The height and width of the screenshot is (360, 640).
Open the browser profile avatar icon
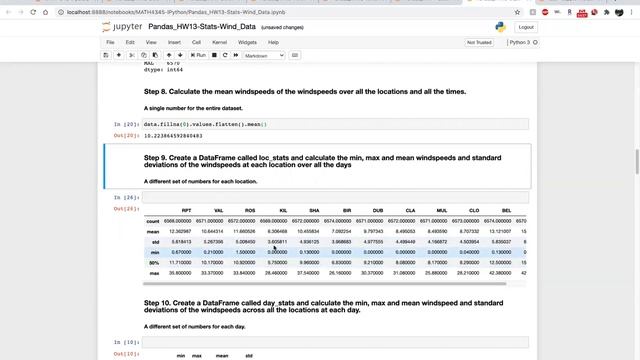[x=619, y=12]
